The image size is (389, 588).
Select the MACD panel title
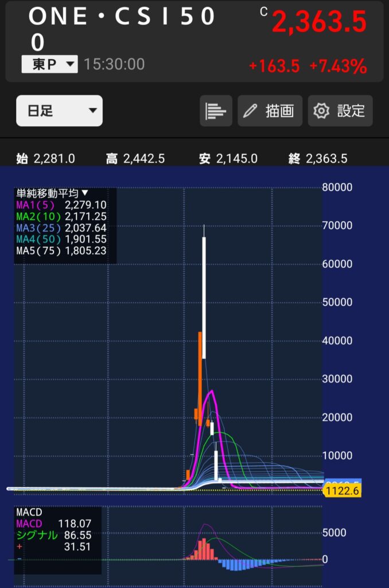[x=29, y=512]
